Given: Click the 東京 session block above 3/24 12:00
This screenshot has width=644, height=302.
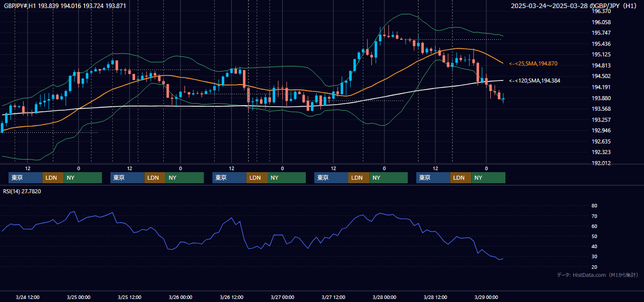Looking at the screenshot, I should pyautogui.click(x=26, y=178).
